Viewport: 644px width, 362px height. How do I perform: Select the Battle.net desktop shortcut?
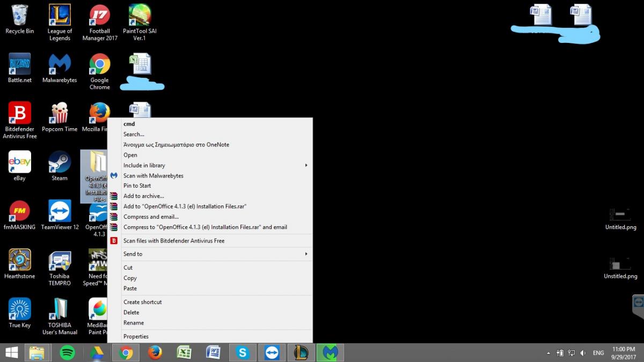[19, 68]
